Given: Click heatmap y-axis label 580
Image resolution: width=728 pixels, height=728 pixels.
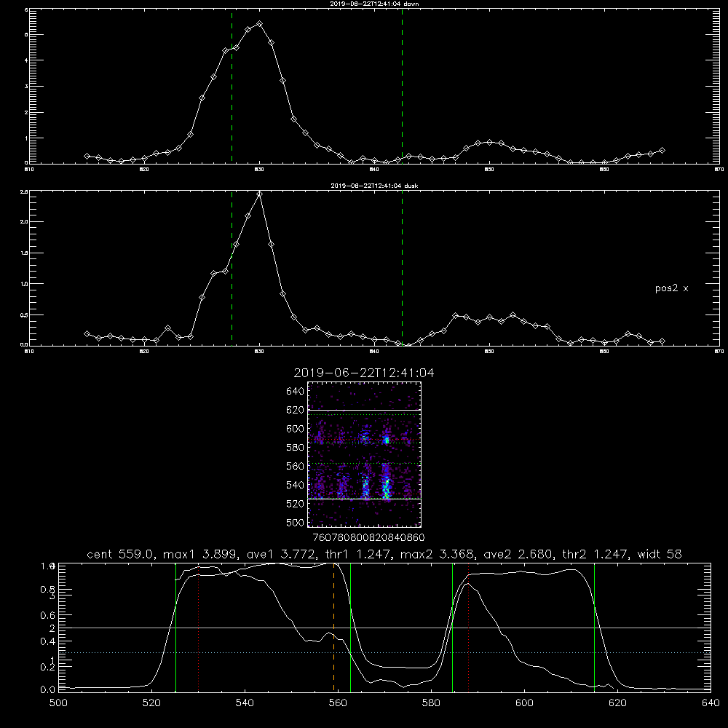Looking at the screenshot, I should (x=295, y=447).
